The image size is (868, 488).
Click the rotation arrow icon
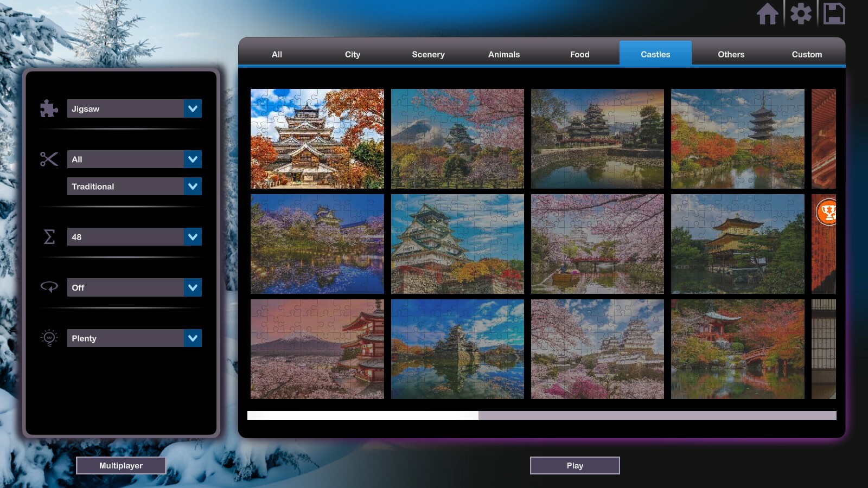48,287
